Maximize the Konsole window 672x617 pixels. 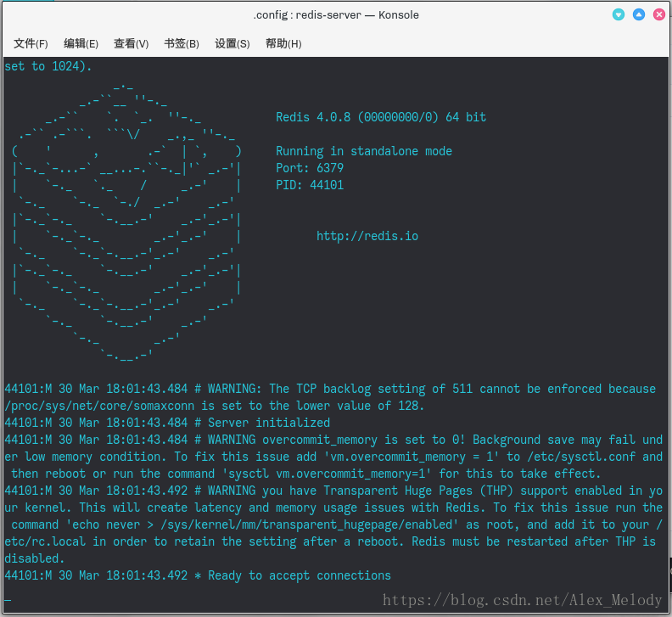[x=639, y=14]
